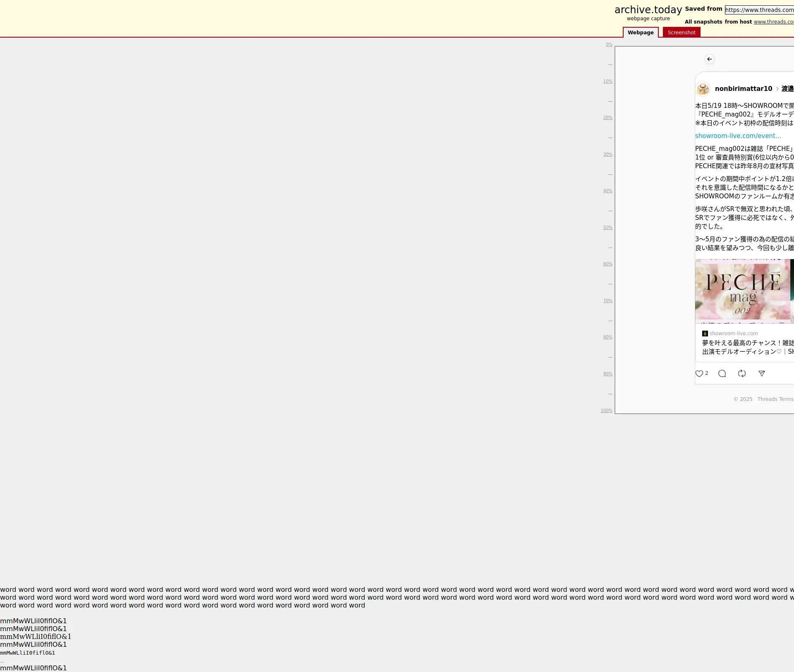Jump to 10% page position marker

coord(607,81)
